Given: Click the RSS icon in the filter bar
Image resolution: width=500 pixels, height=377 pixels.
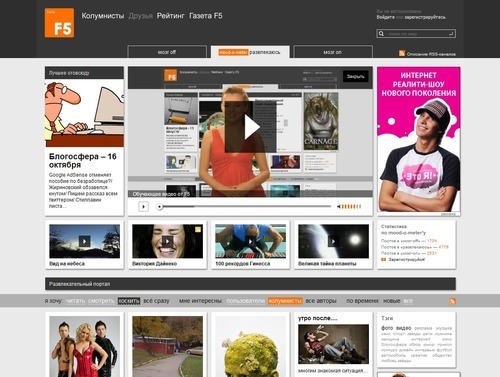Looking at the screenshot, I should 452,301.
